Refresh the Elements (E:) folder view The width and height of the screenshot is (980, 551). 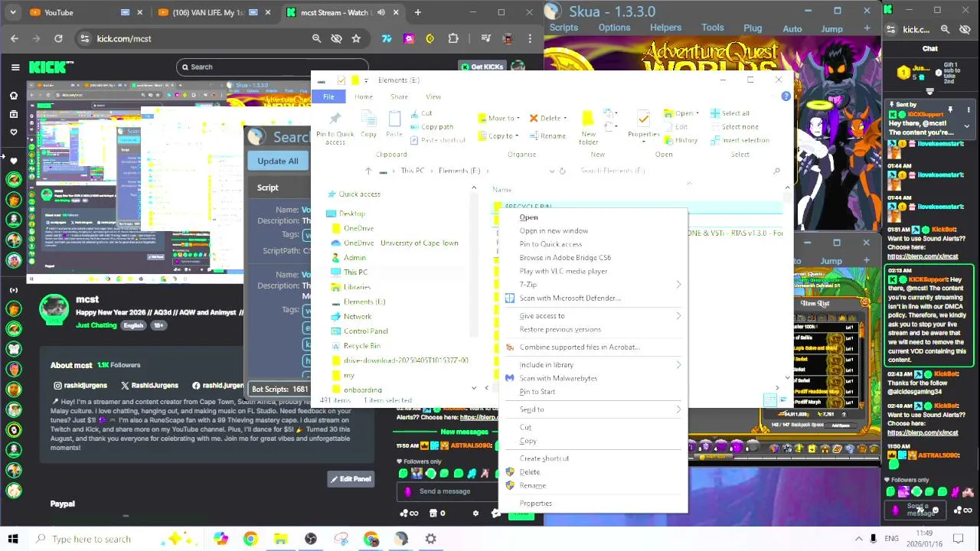coord(563,171)
